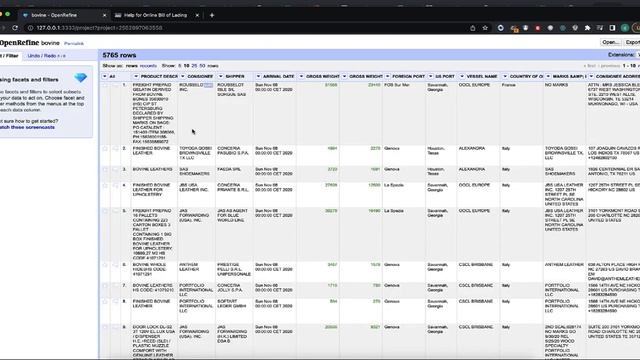Click the Open... button
This screenshot has height=360, width=640.
(611, 42)
